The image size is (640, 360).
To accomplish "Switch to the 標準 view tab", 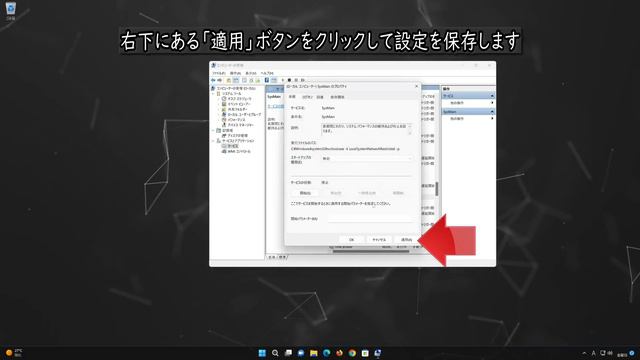I will pos(282,257).
